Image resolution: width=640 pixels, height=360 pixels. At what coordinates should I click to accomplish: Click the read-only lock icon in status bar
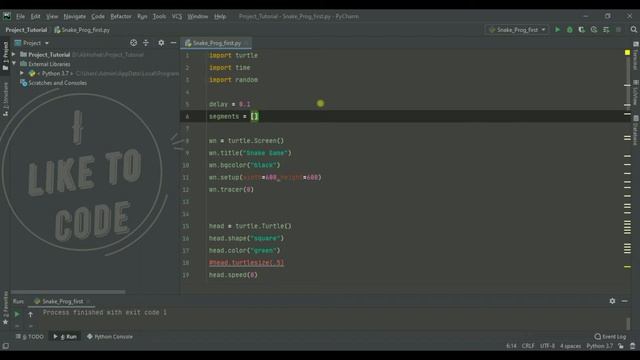coord(621,346)
